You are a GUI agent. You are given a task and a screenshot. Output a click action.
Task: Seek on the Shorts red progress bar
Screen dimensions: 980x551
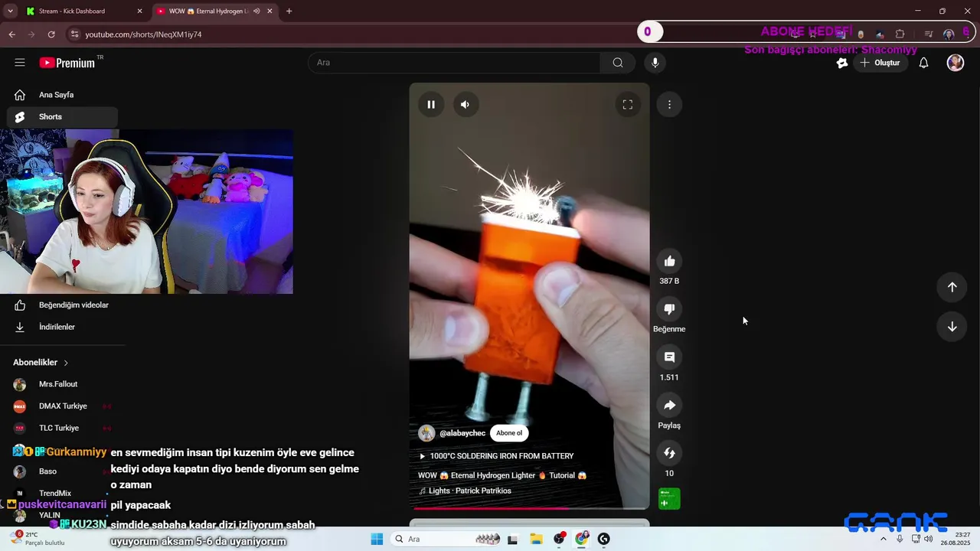(529, 507)
